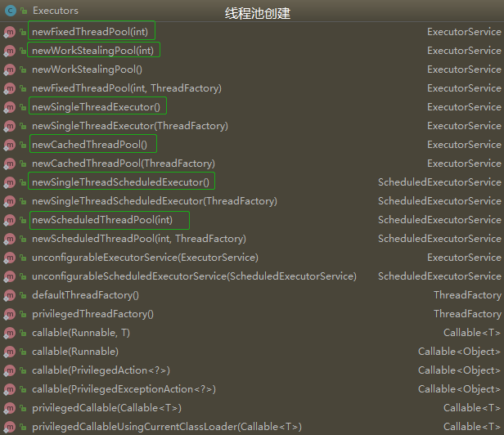Click method icon of callable(PrivilegedExceptionAction<?>)
This screenshot has width=504, height=435.
point(9,389)
